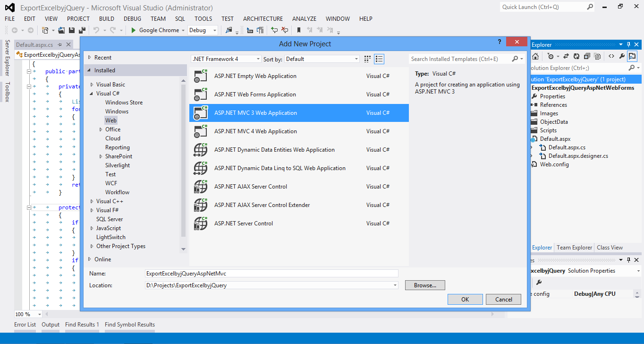Click the Save All toolbar icon
Screen dimensions: 644x344
click(82, 30)
